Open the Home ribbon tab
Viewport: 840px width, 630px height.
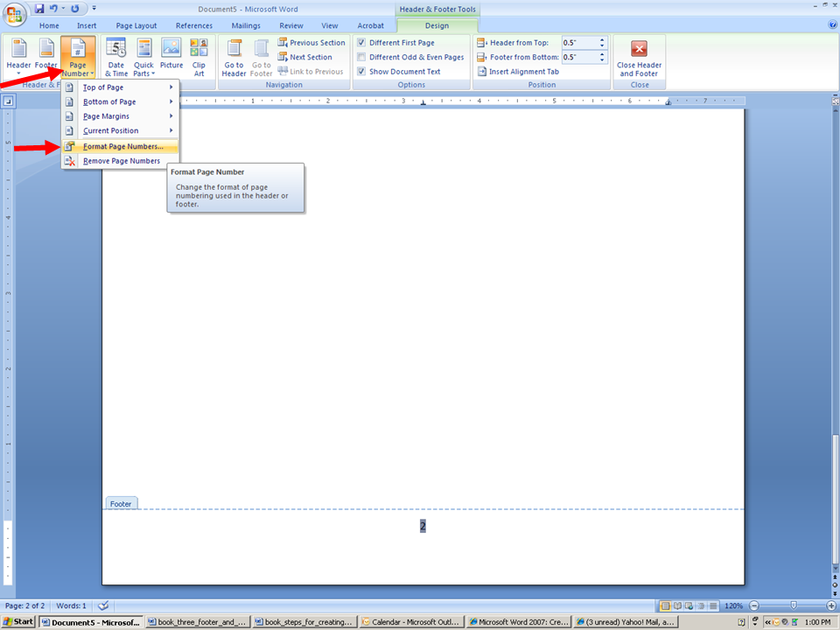(49, 25)
